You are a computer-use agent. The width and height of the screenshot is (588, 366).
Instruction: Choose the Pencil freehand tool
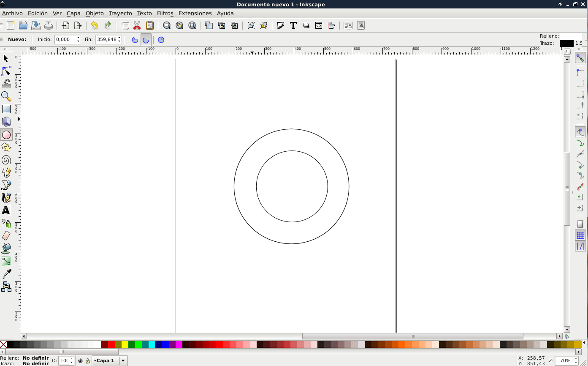6,172
